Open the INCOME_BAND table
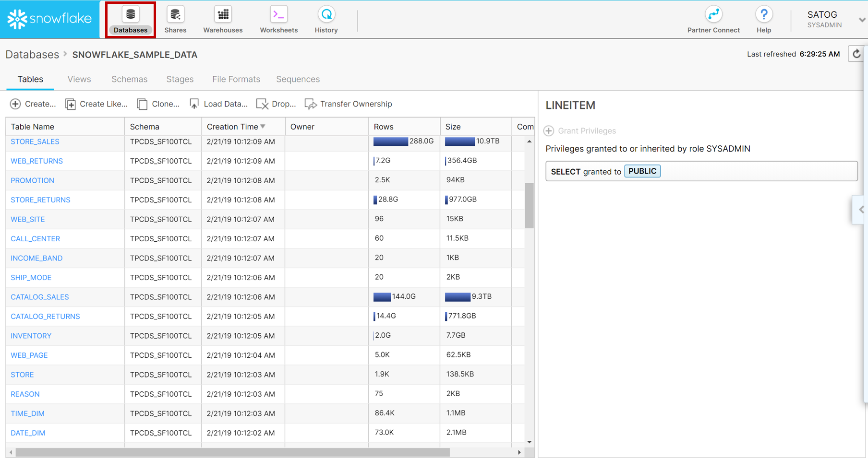 [x=36, y=258]
